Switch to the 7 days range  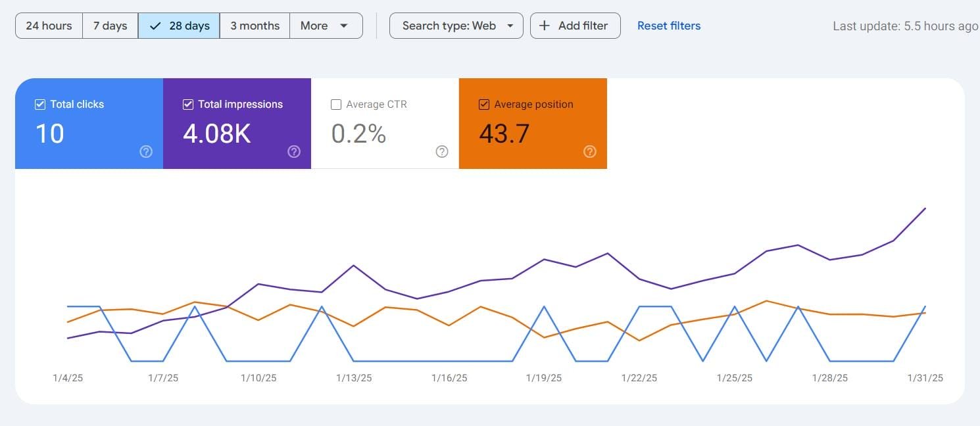[x=110, y=26]
